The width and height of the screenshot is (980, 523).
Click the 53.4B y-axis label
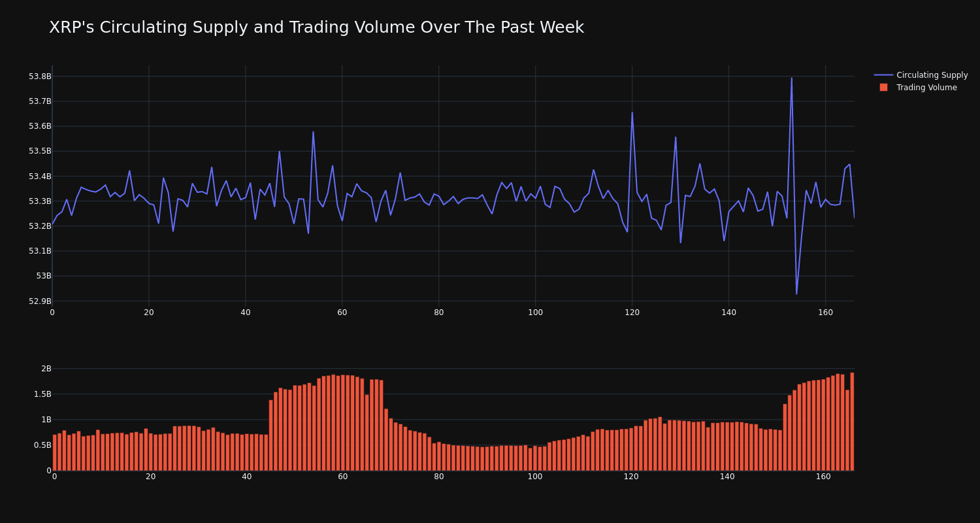coord(39,177)
